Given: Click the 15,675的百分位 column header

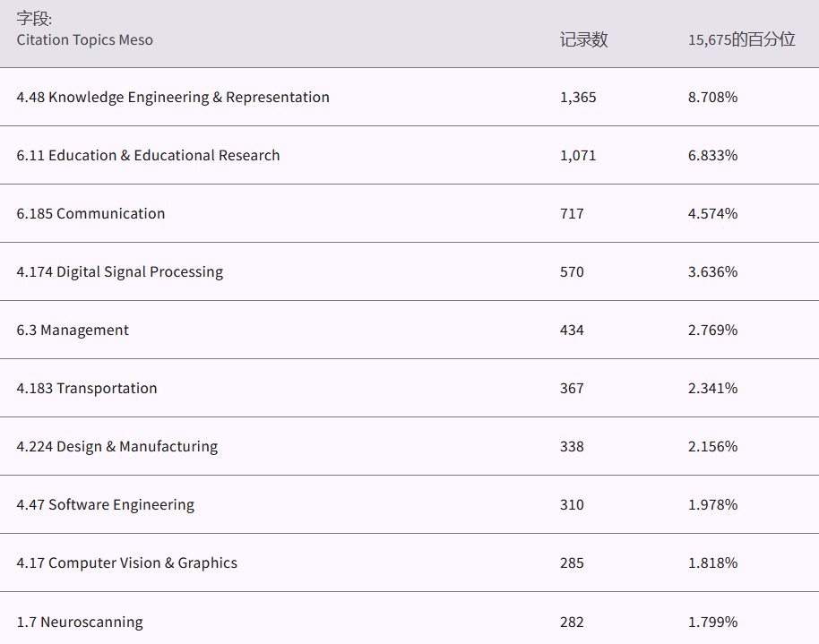Looking at the screenshot, I should (741, 39).
